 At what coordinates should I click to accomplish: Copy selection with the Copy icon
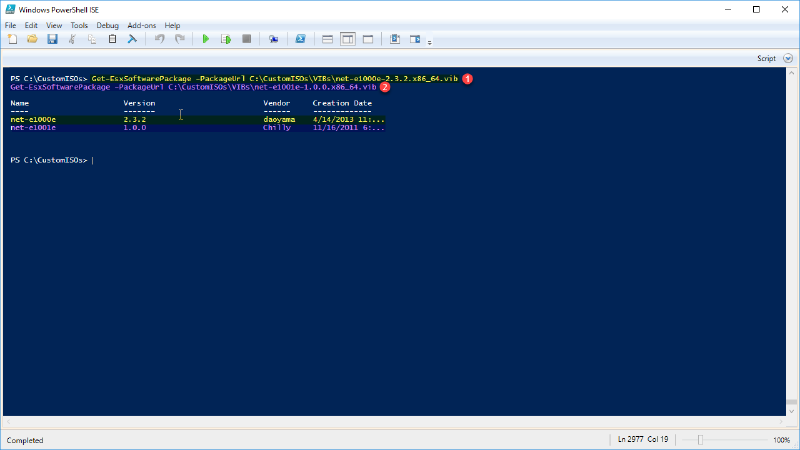pyautogui.click(x=92, y=39)
